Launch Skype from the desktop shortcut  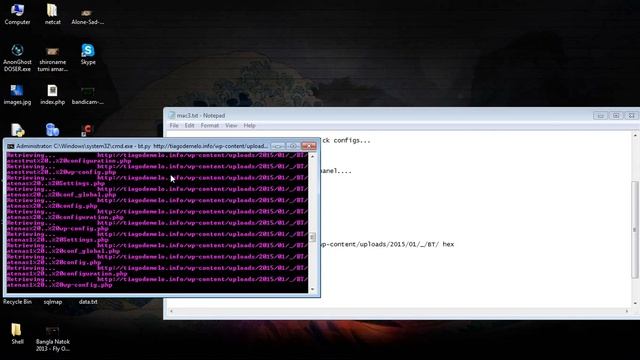click(x=88, y=54)
